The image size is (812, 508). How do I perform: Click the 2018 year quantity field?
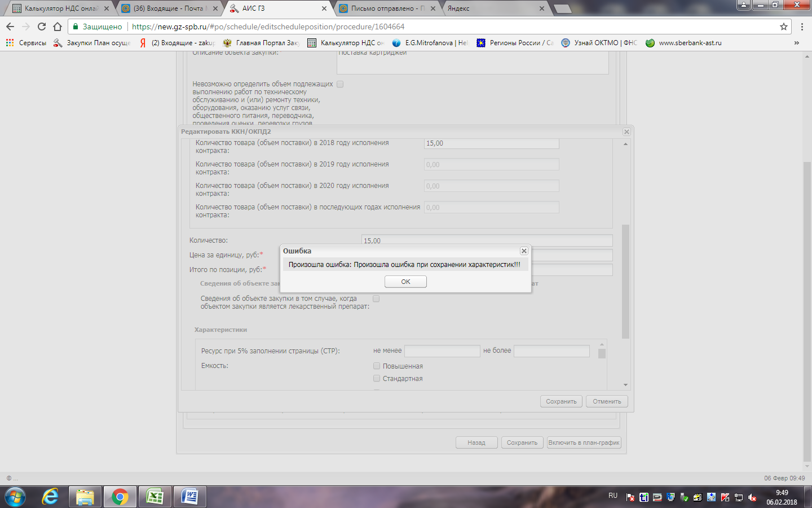pyautogui.click(x=492, y=143)
